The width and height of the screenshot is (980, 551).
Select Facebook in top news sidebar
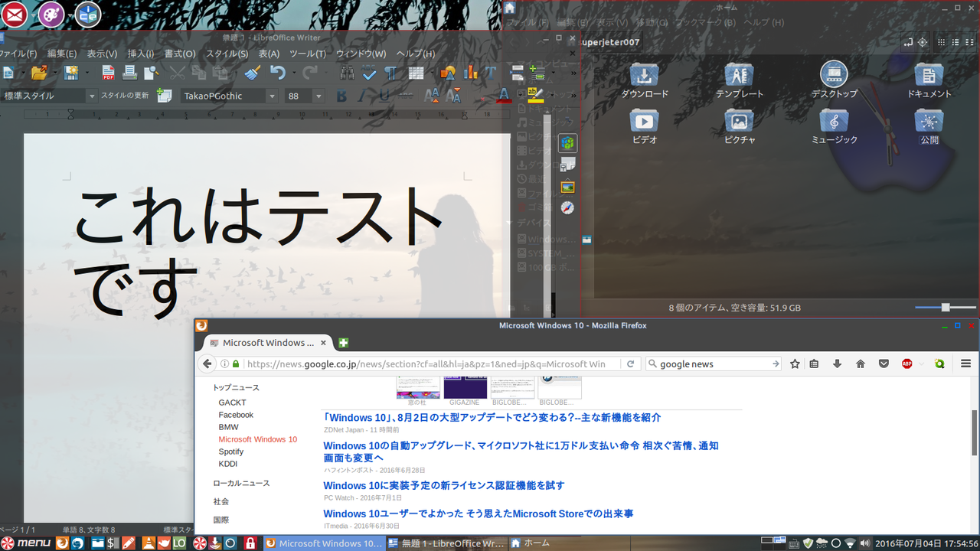coord(236,415)
